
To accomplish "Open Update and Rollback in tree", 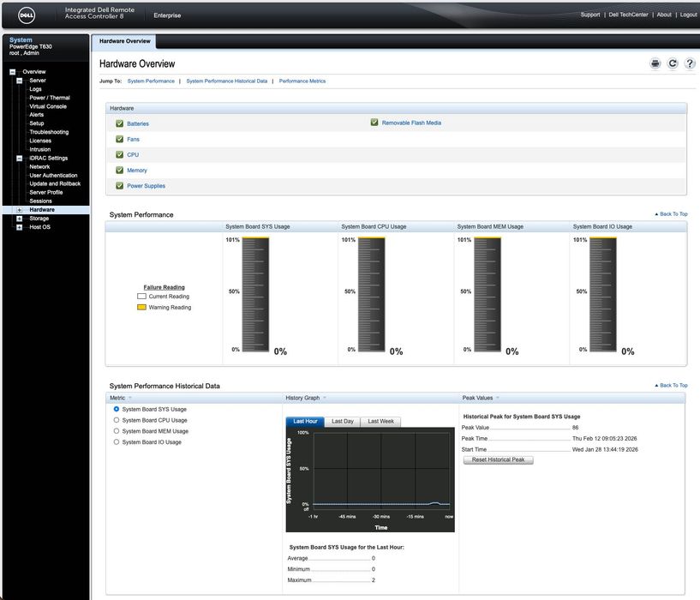I will [x=55, y=183].
